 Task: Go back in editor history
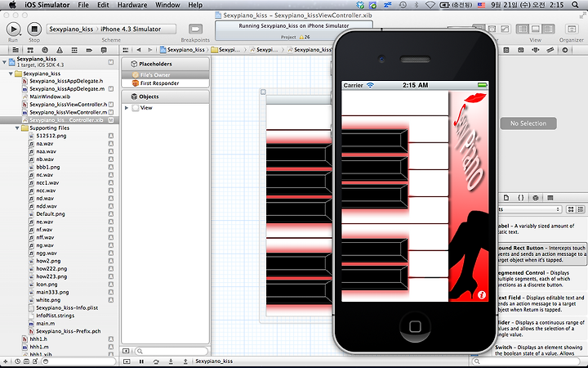139,50
